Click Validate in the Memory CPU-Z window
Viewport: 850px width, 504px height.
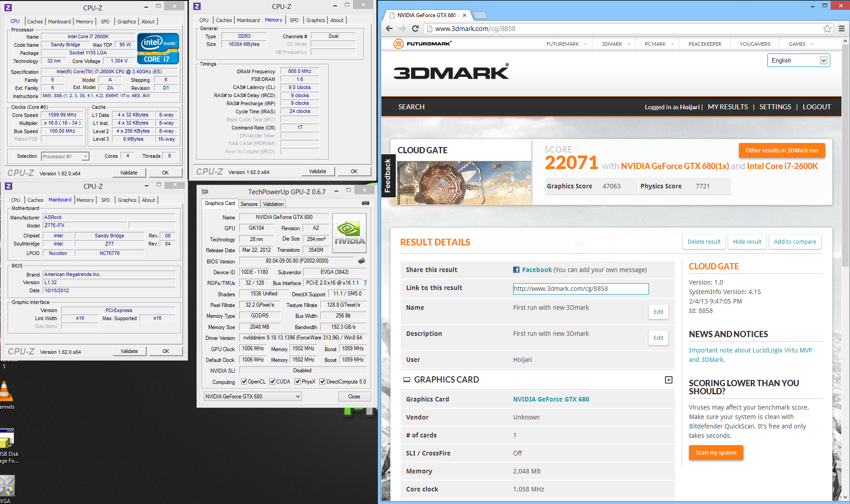coord(318,171)
